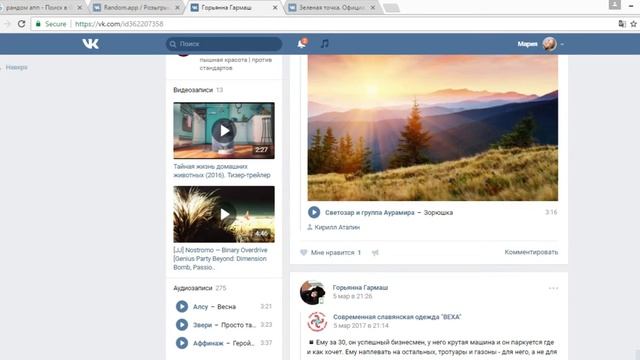Click the VK logo in the header
Viewport: 640px width, 360px height.
click(x=91, y=44)
